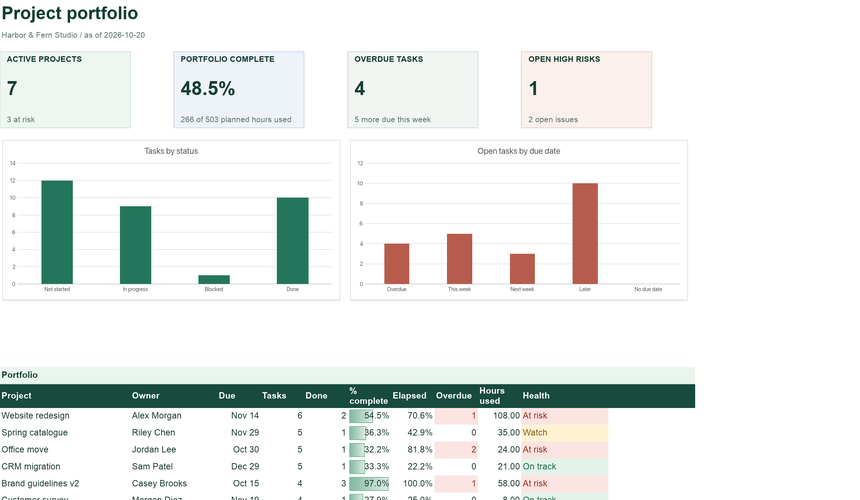Select the Done bar in status chart
Screen dimensions: 860x500
click(x=292, y=241)
